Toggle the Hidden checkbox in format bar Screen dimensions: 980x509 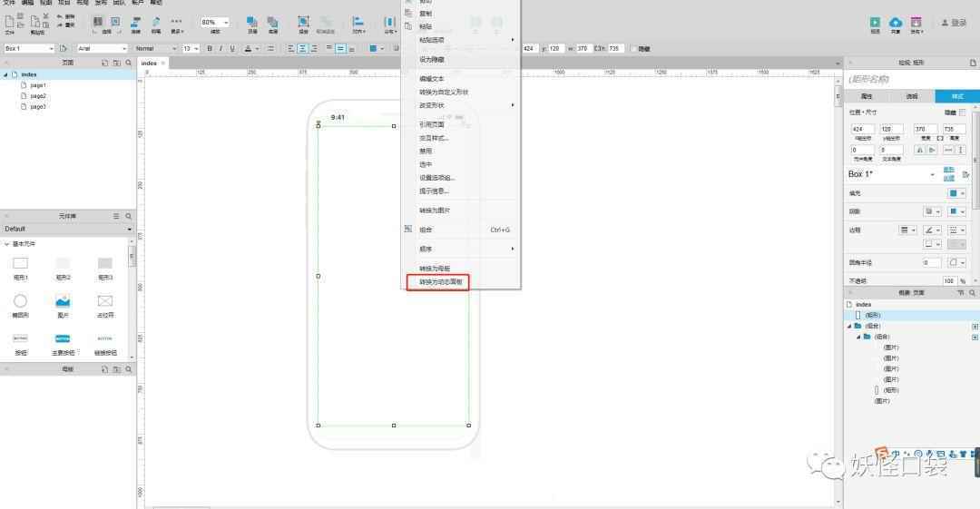click(633, 48)
